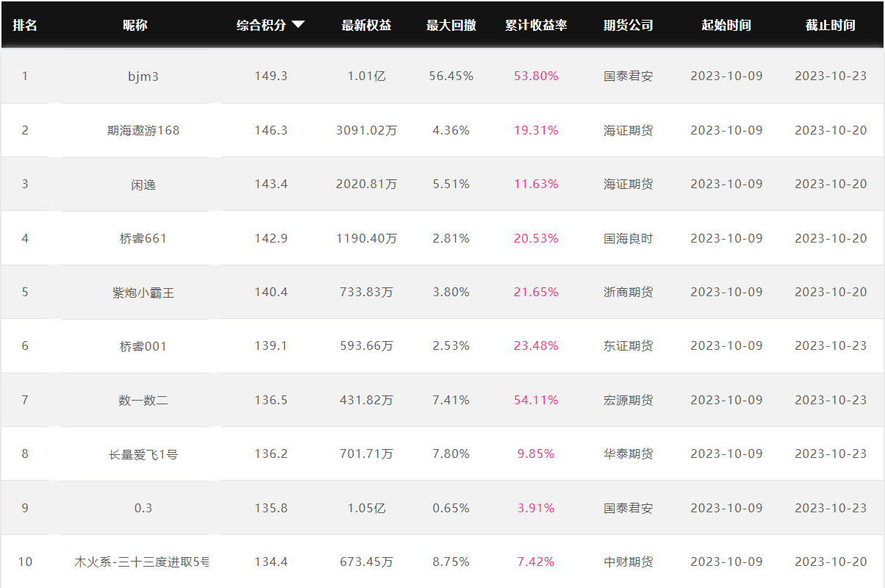The height and width of the screenshot is (588, 885).
Task: Open the 长量爱飞1号 nickname entry
Action: tap(143, 454)
